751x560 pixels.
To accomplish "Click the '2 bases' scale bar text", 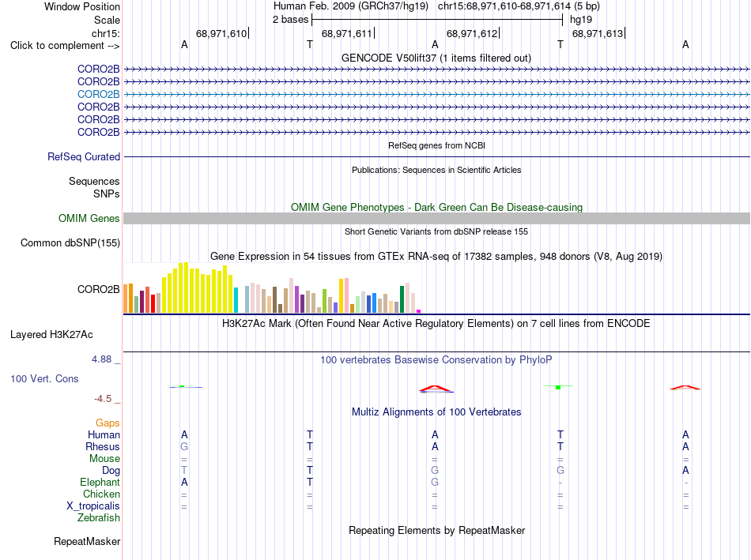I will (x=290, y=20).
